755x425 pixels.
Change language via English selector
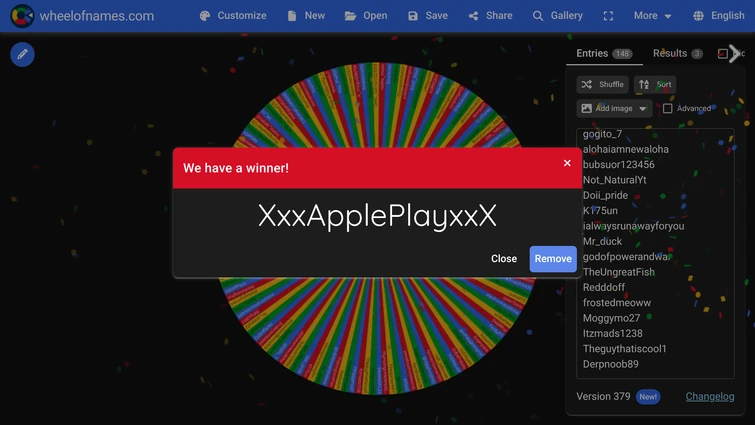pos(719,16)
